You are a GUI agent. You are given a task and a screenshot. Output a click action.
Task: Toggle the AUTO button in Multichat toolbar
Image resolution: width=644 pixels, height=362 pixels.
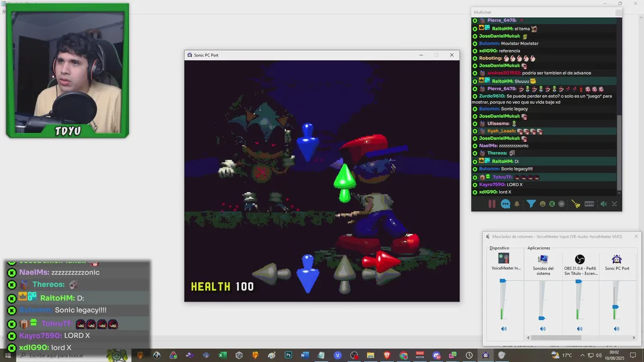click(x=589, y=204)
